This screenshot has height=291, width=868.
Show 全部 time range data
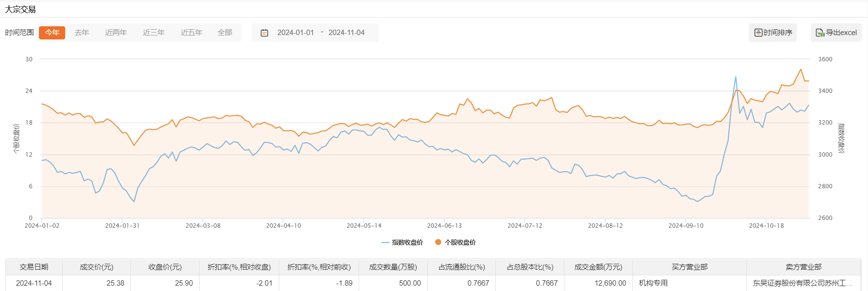(225, 33)
